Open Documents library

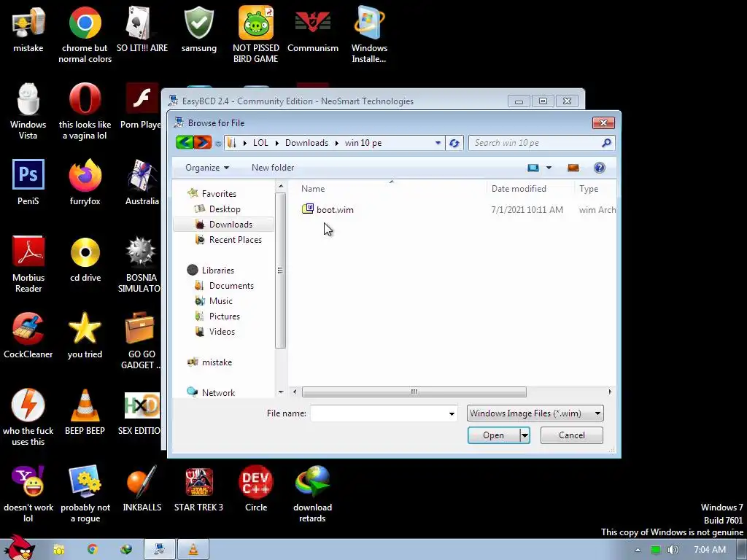pos(231,286)
